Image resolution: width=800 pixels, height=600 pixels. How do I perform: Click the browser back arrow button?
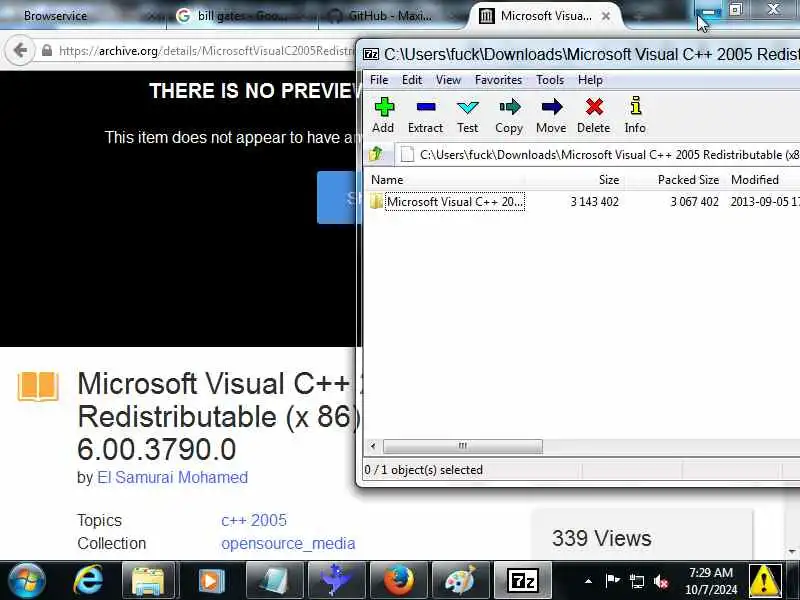pos(19,51)
